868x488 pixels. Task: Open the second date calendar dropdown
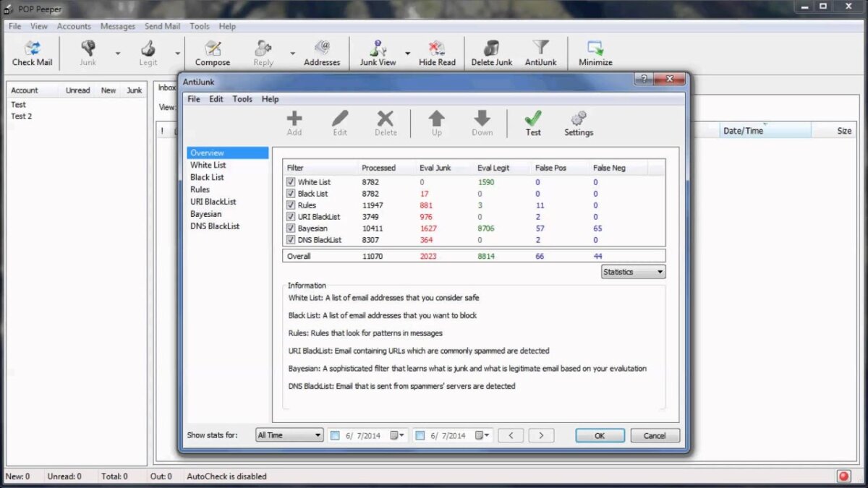484,435
